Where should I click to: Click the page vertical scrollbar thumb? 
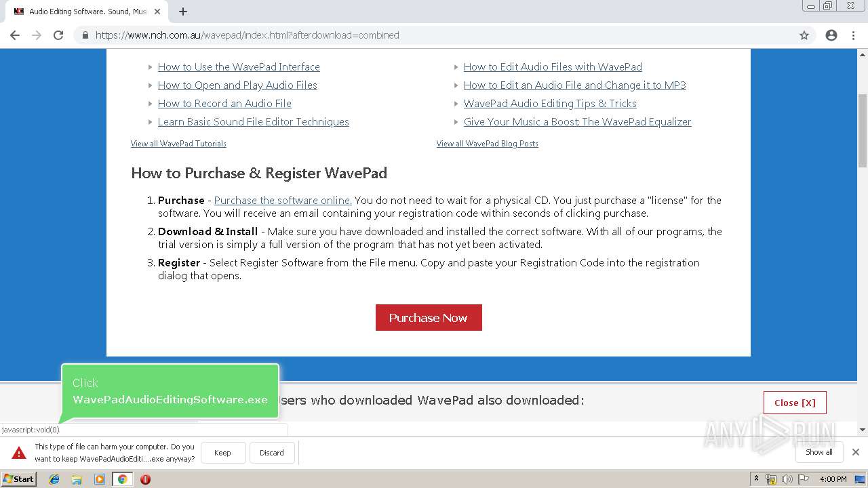tap(863, 130)
